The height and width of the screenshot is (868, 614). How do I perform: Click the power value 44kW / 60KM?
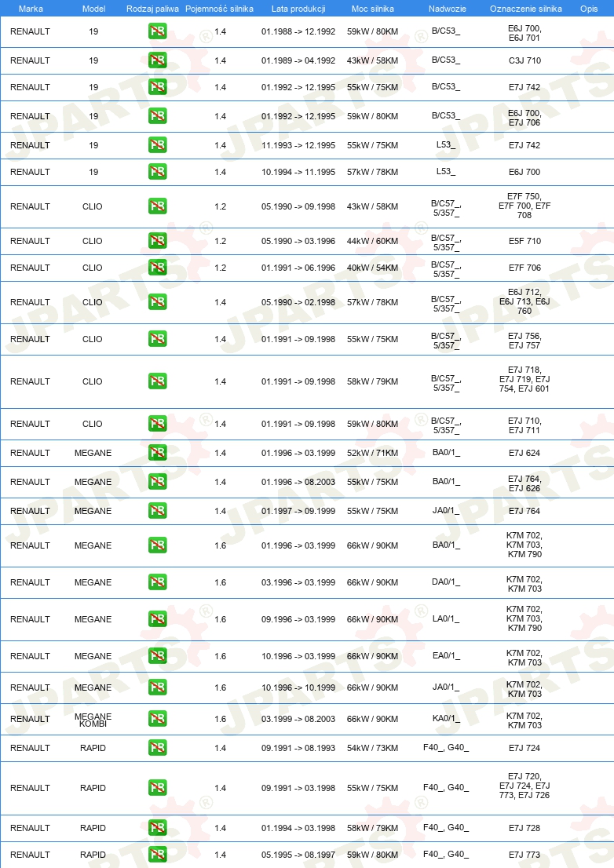tap(373, 241)
